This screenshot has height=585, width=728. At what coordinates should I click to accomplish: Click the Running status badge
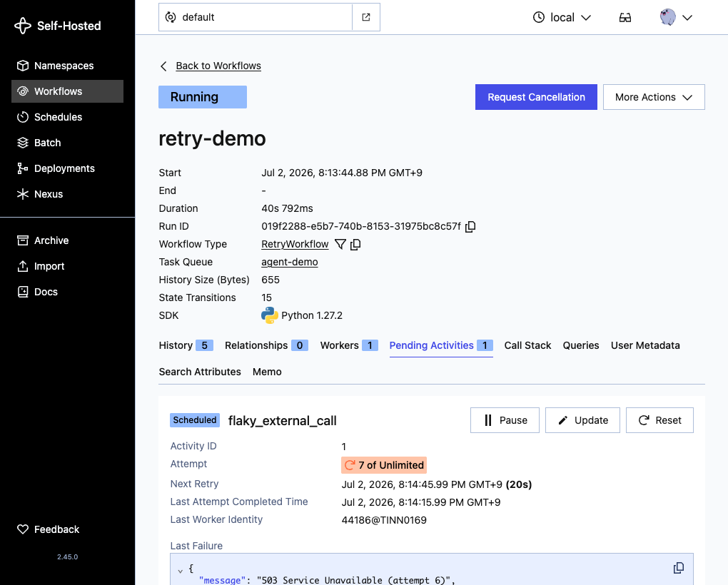(x=203, y=97)
